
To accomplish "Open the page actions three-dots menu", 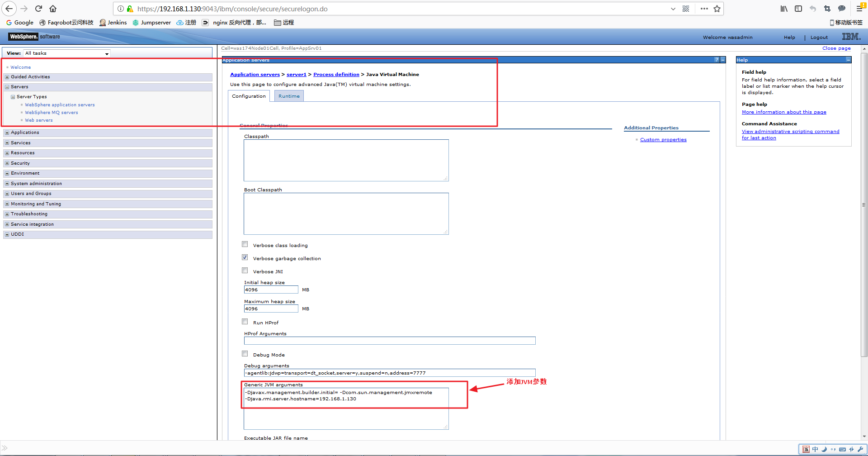I will pyautogui.click(x=704, y=9).
